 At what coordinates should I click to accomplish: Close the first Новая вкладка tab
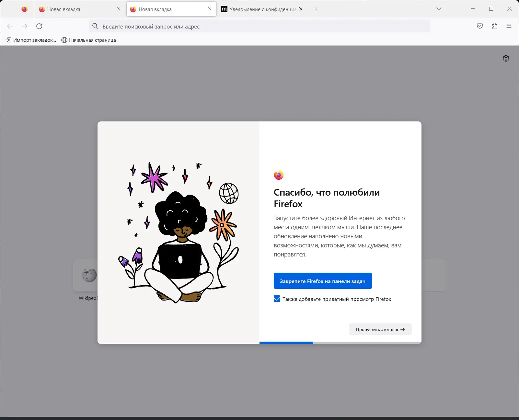(119, 9)
